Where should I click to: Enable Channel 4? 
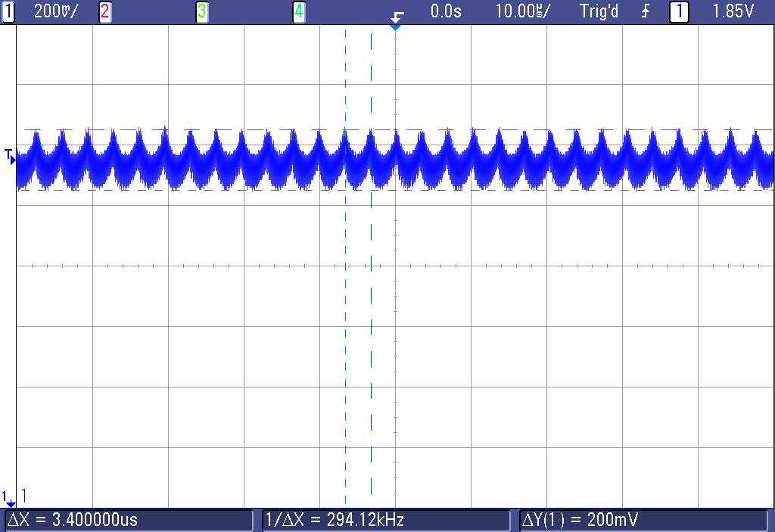click(298, 11)
